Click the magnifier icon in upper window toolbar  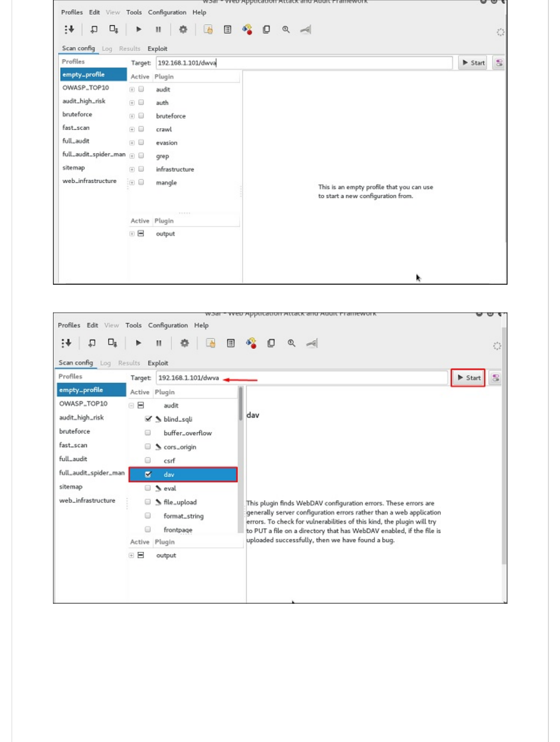[286, 29]
